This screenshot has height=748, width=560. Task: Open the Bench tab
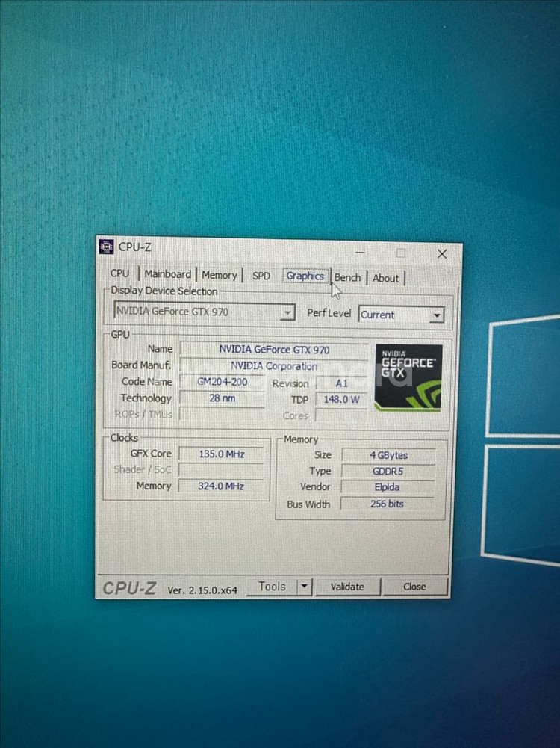pos(347,277)
